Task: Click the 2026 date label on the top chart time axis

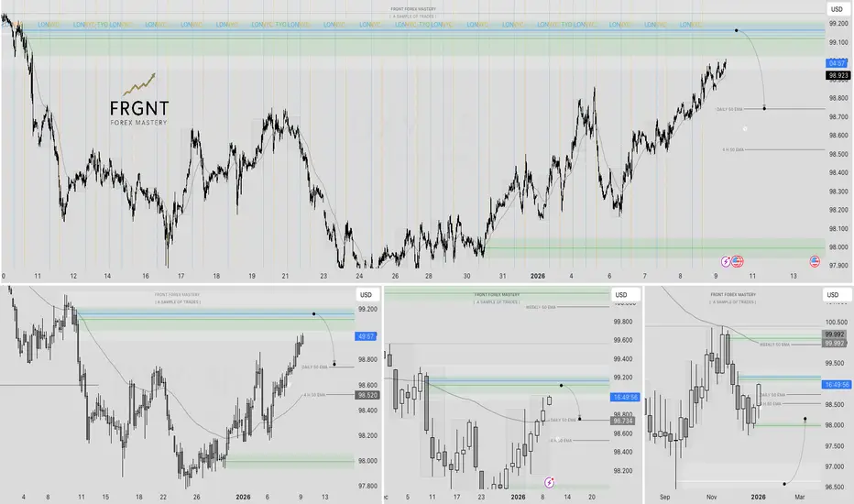Action: coord(538,276)
